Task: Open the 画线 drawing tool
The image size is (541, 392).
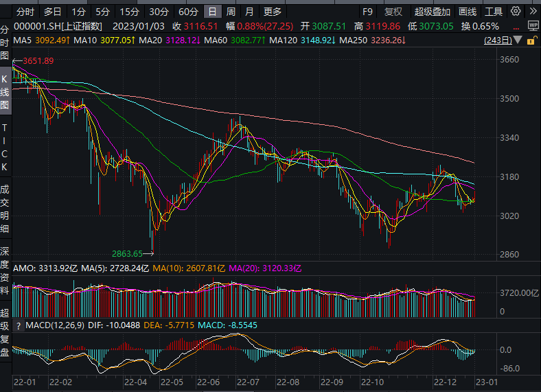Action: (468, 12)
